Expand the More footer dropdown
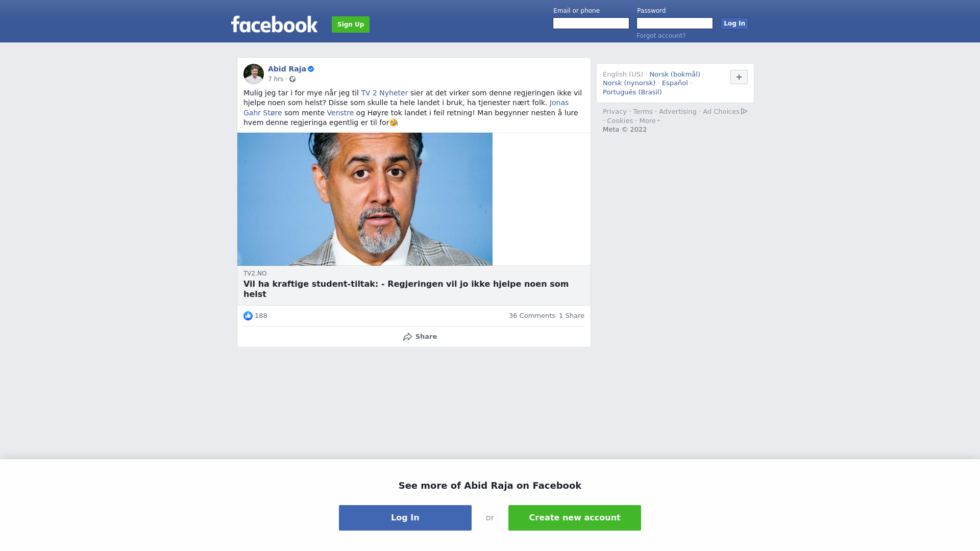The width and height of the screenshot is (980, 551). 650,121
